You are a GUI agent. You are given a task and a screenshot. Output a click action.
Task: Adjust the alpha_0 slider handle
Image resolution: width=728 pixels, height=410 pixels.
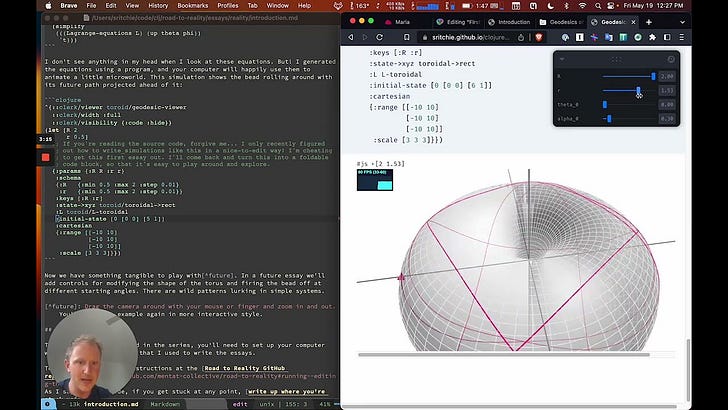pyautogui.click(x=609, y=119)
